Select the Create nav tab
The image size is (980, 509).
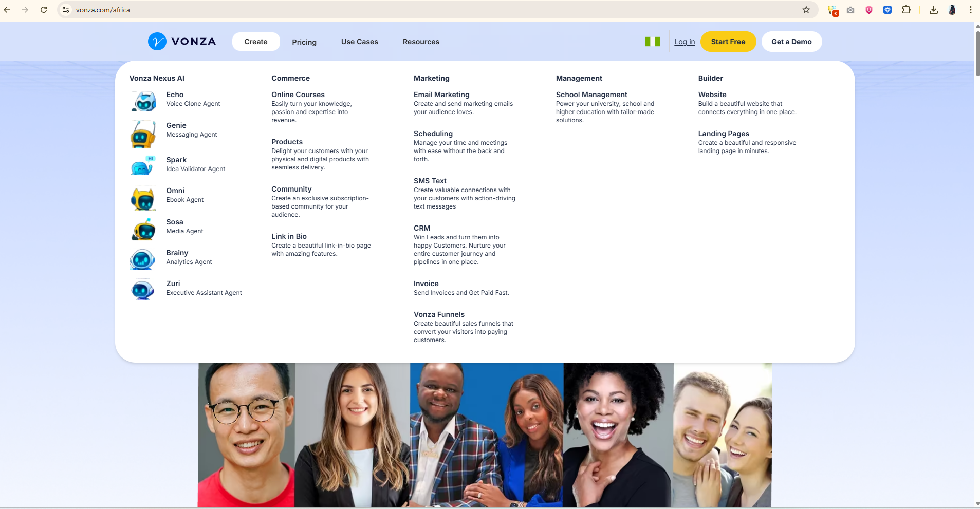(x=256, y=42)
